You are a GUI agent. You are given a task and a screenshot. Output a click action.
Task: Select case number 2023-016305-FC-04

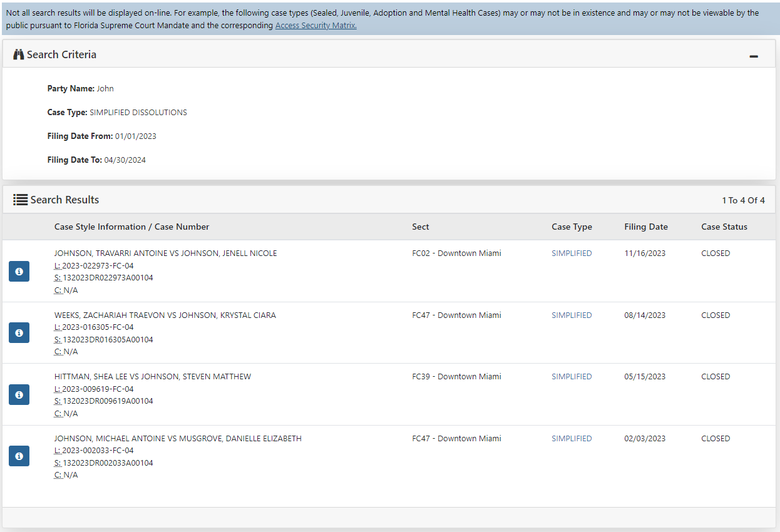click(98, 327)
